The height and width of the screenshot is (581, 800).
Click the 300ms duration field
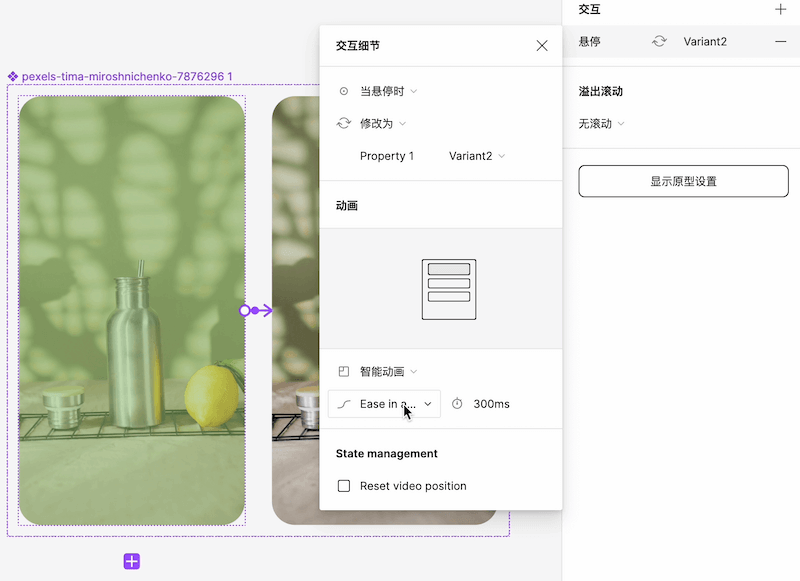tap(491, 404)
